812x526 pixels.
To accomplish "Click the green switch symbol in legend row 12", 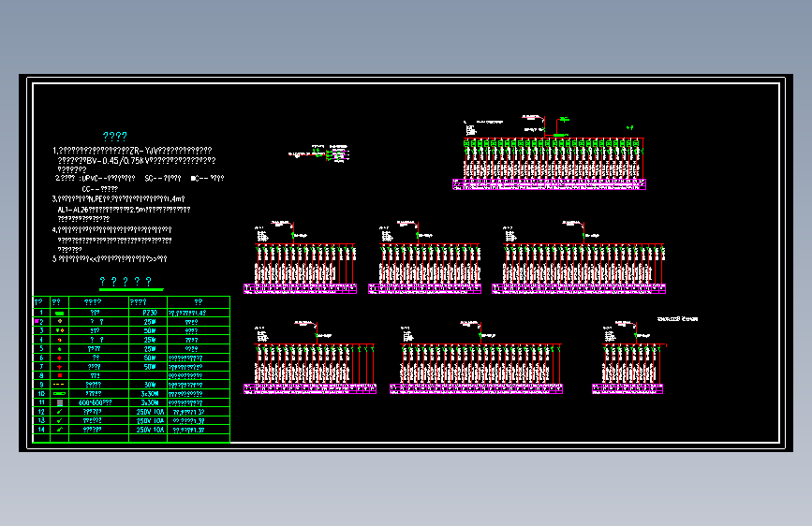I will pos(60,412).
